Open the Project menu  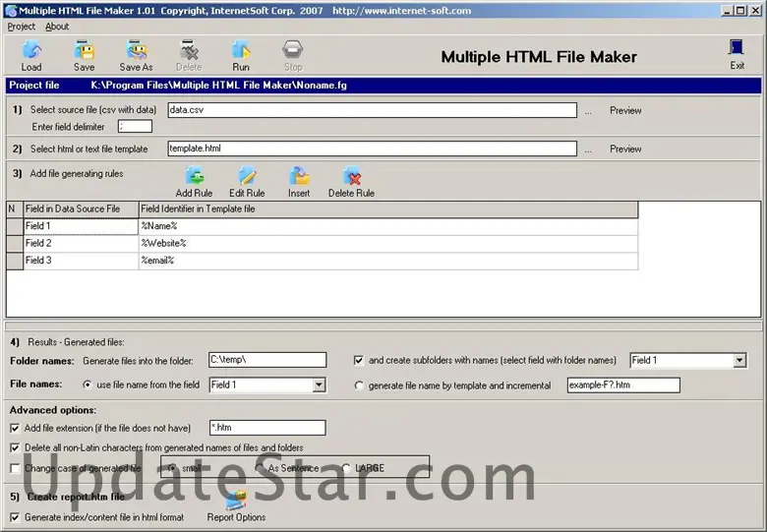tap(21, 27)
